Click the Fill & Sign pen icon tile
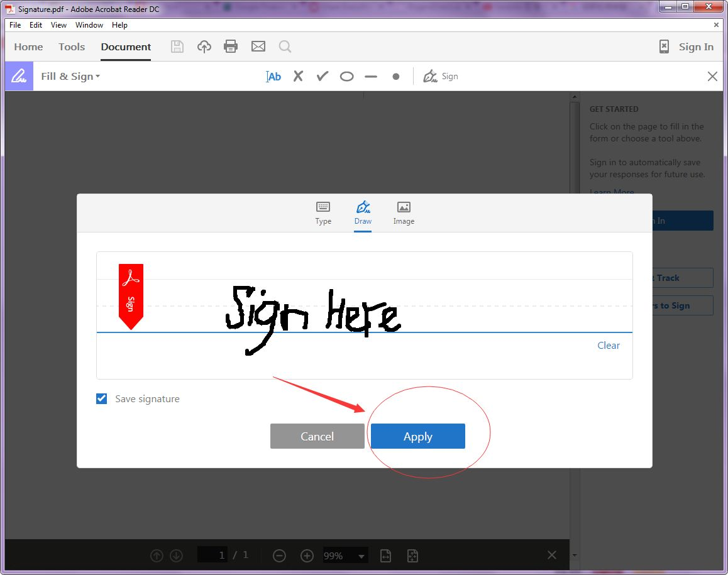 pos(19,76)
